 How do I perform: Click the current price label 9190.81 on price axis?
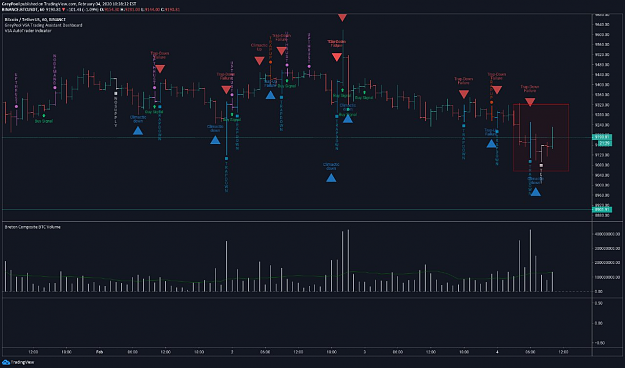602,137
